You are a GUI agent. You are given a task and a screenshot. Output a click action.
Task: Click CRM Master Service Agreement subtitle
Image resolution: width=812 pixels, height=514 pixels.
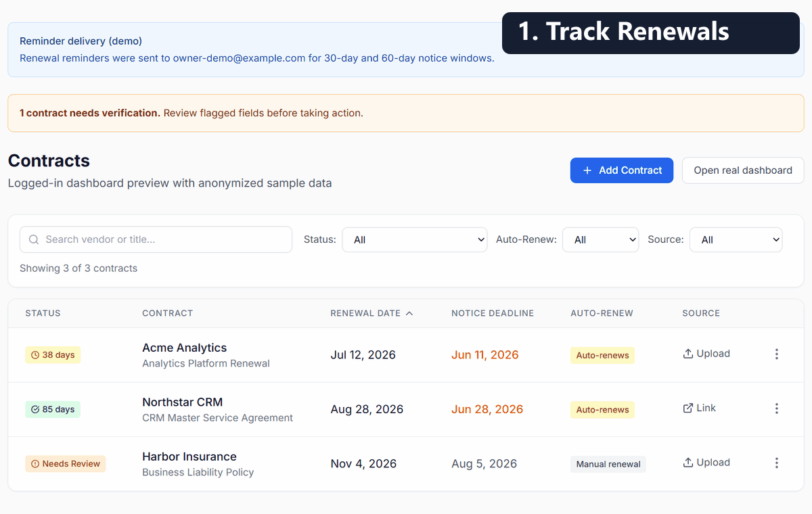[x=217, y=418]
